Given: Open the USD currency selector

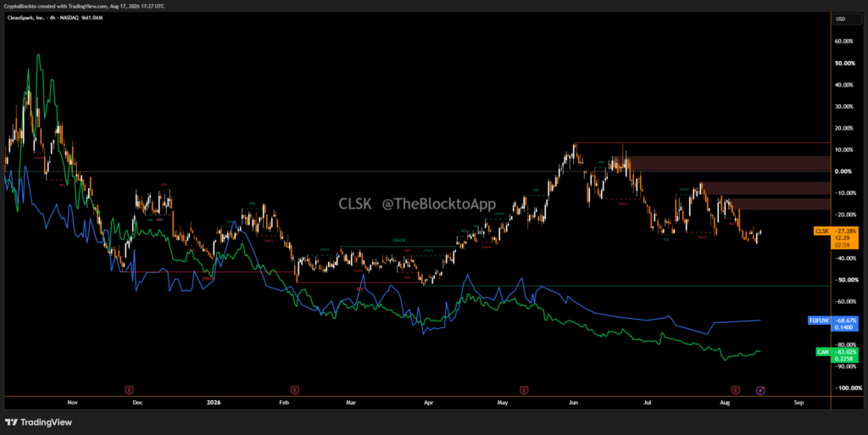Looking at the screenshot, I should [847, 19].
